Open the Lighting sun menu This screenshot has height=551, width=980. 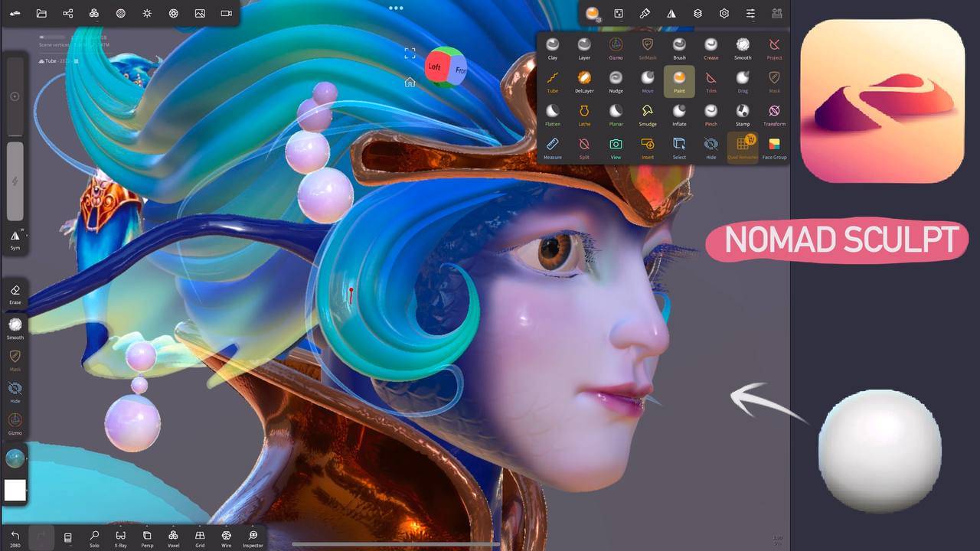pos(147,13)
